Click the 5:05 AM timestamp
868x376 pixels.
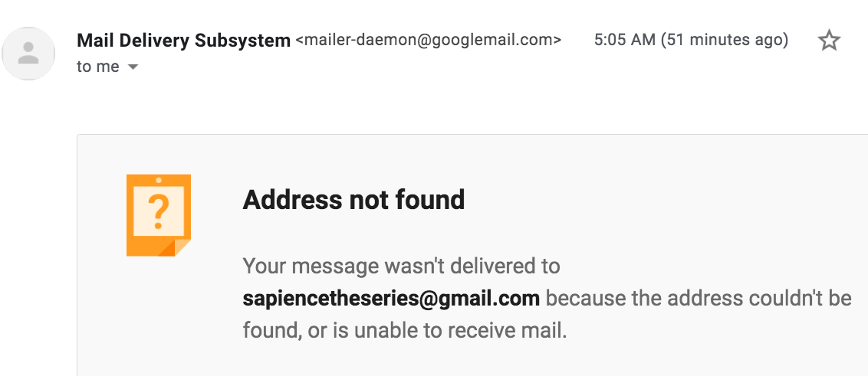point(624,40)
